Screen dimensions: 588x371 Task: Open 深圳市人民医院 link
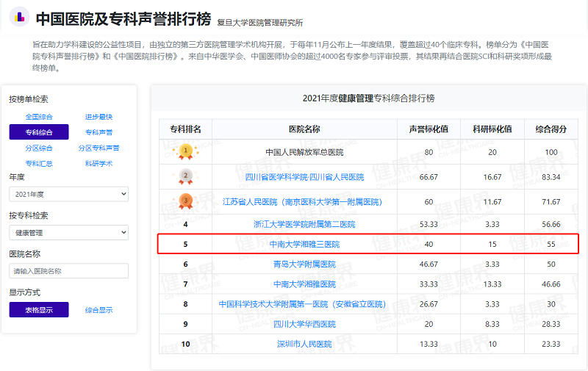[x=304, y=344]
